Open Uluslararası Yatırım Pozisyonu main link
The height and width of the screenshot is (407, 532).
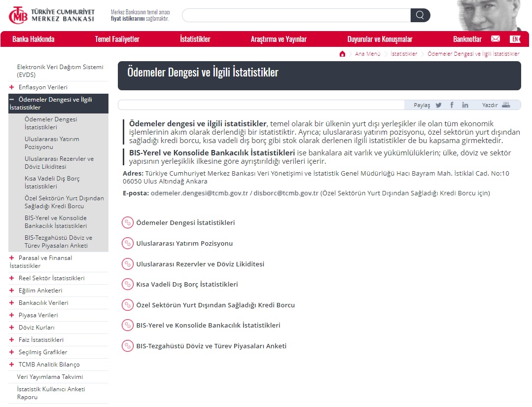(184, 243)
